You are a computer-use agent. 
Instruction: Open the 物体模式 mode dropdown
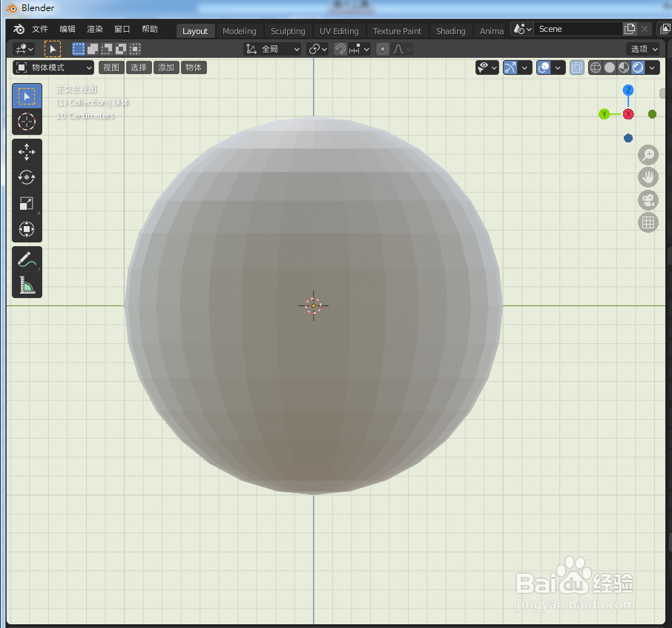50,67
